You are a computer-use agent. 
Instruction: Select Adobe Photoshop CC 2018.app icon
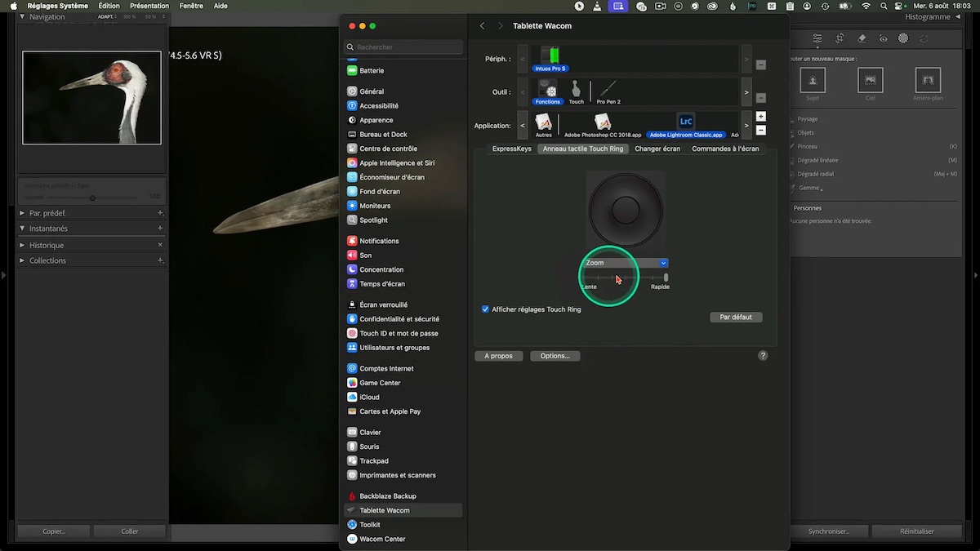(x=603, y=125)
